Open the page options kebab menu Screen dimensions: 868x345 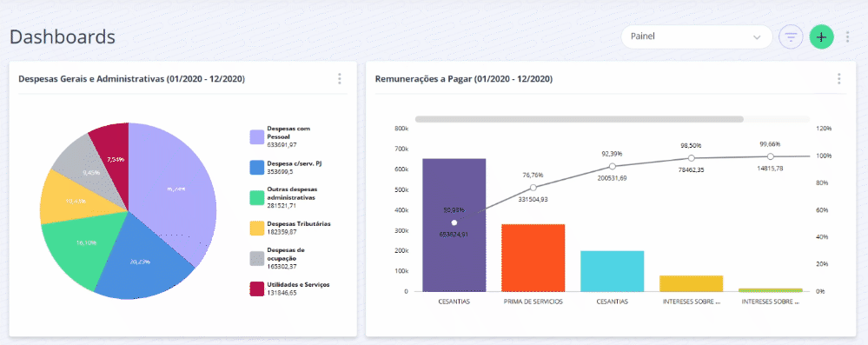tap(847, 37)
